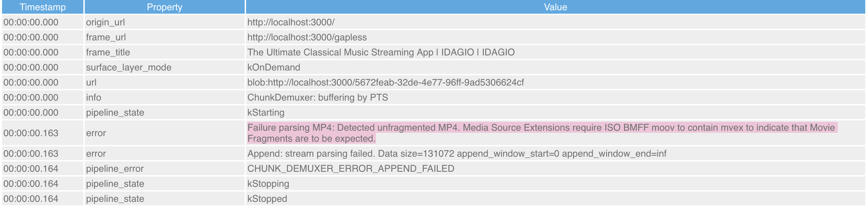The height and width of the screenshot is (208, 868).
Task: Click the kStarting pipeline state value
Action: click(x=266, y=113)
